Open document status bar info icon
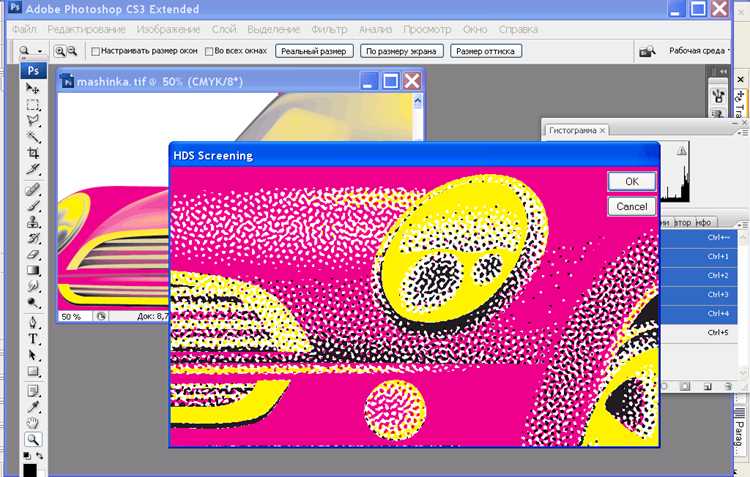The image size is (750, 477). pyautogui.click(x=101, y=316)
